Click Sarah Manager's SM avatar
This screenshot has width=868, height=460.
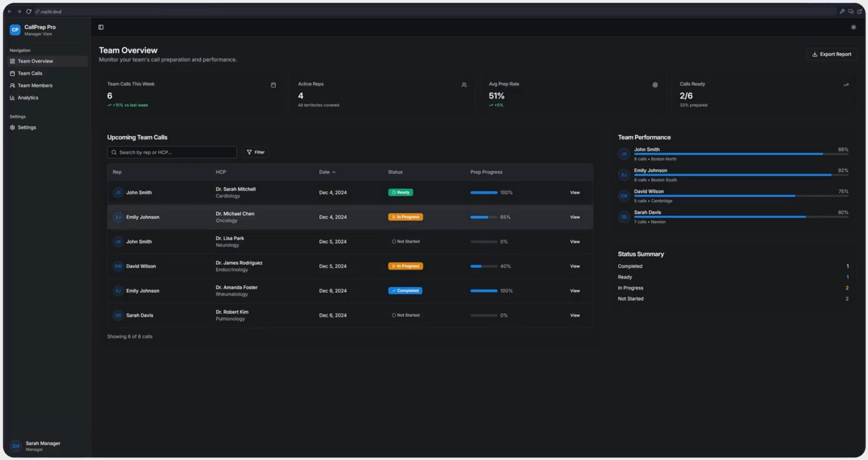[x=15, y=446]
